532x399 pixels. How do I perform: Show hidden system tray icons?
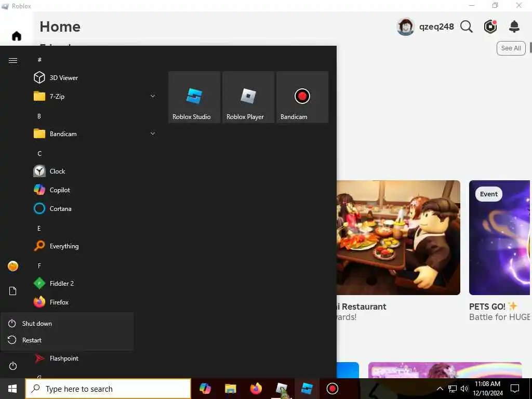tap(440, 389)
